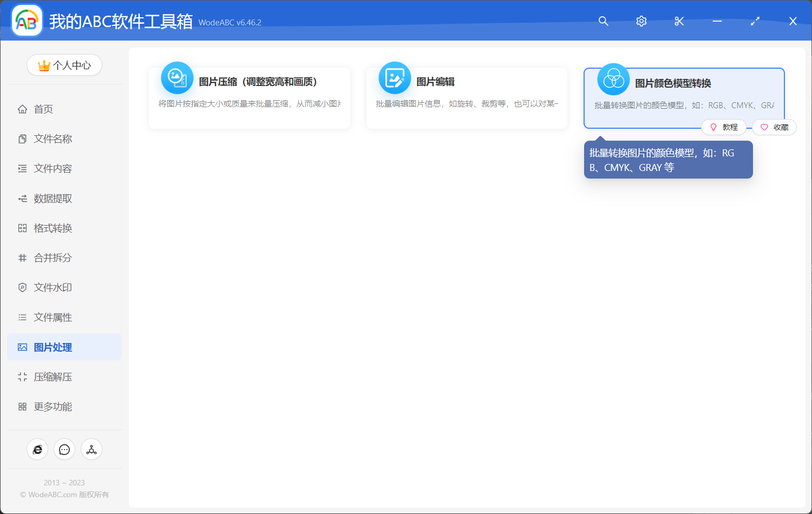Open the settings gear in the title bar
This screenshot has width=812, height=514.
click(x=641, y=21)
